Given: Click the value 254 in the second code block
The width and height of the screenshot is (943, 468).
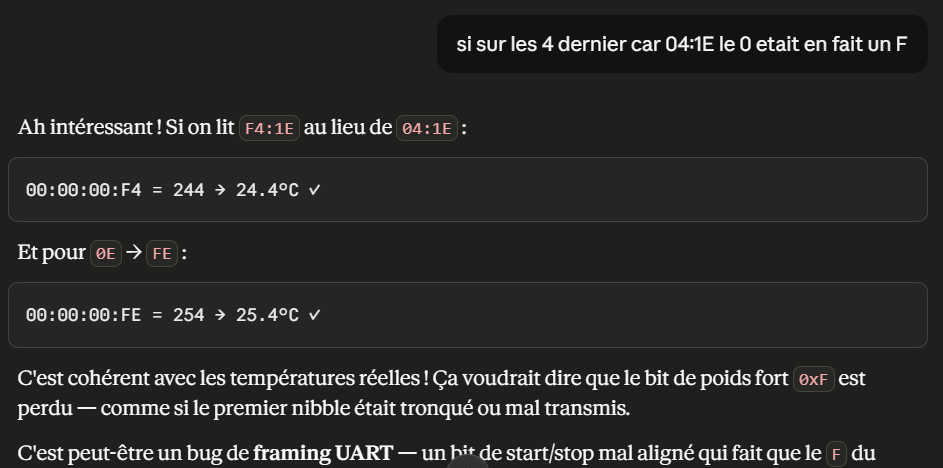Looking at the screenshot, I should point(188,315).
